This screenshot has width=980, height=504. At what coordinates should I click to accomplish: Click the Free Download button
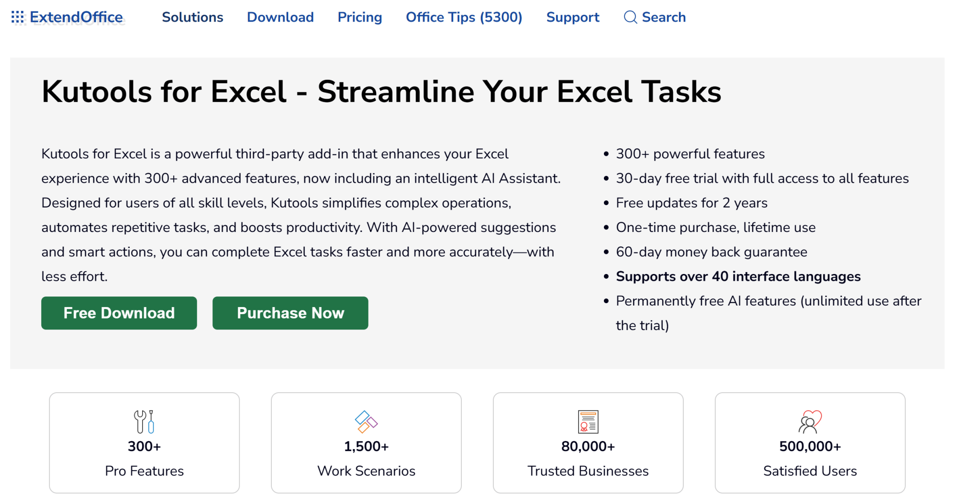click(x=119, y=313)
